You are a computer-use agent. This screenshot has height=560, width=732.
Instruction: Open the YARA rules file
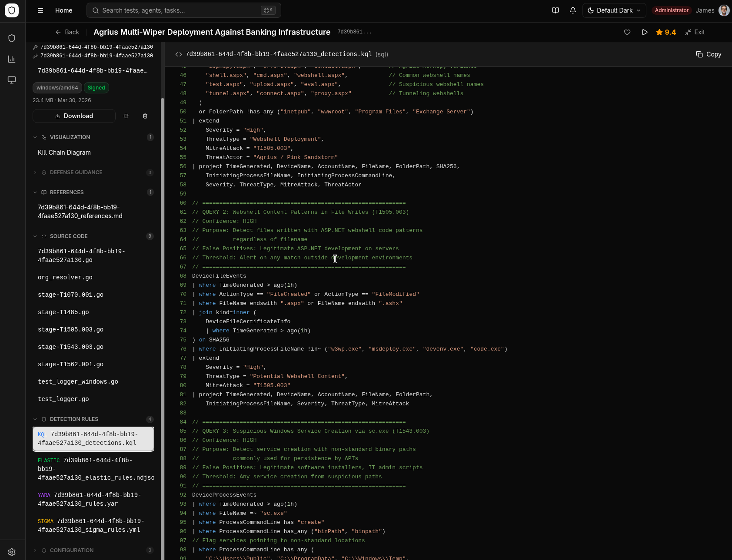(x=93, y=500)
